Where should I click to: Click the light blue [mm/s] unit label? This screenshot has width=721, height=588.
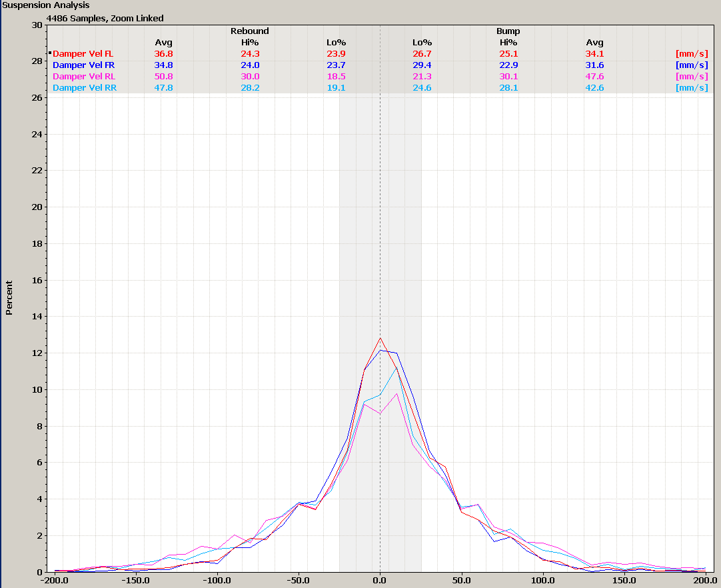691,88
